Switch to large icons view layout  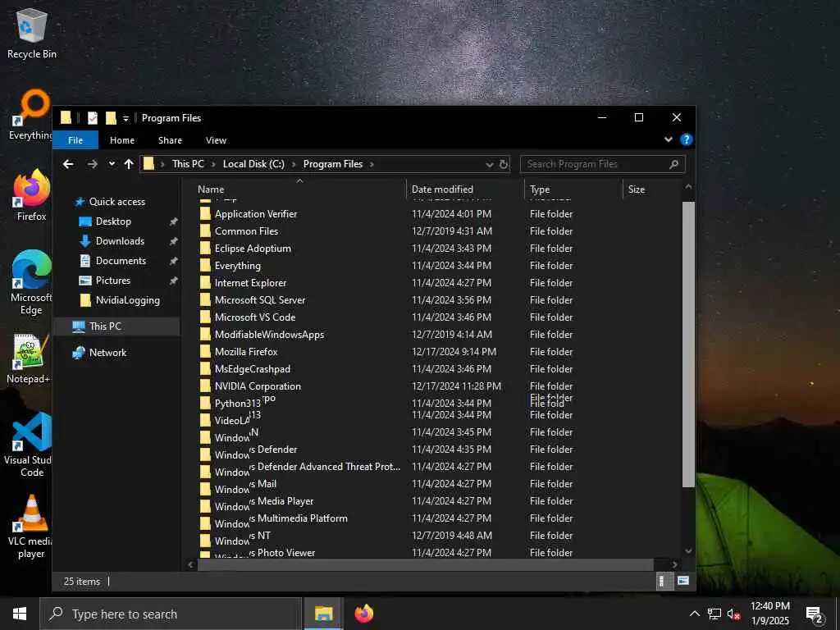(683, 581)
